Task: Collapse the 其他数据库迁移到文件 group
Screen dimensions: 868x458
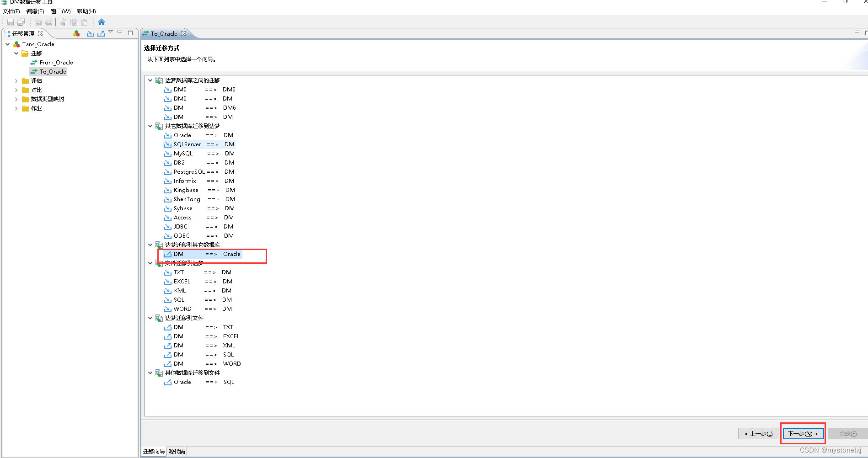Action: tap(150, 373)
